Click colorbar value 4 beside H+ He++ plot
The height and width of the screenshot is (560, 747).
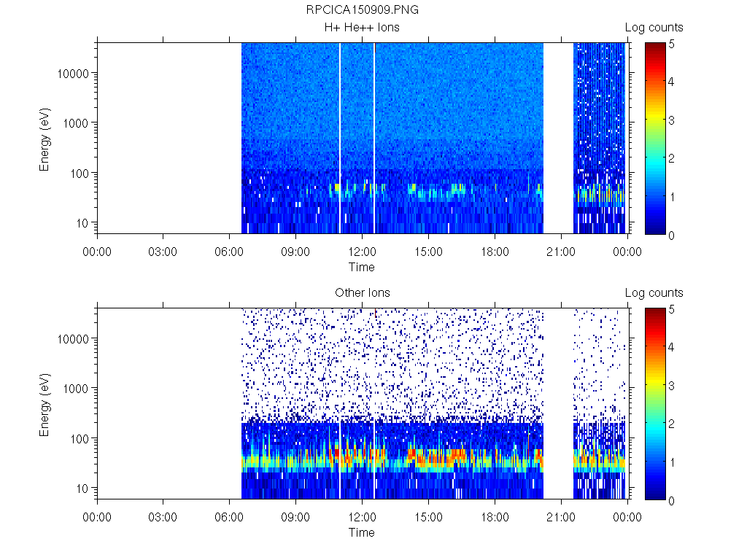tap(671, 82)
